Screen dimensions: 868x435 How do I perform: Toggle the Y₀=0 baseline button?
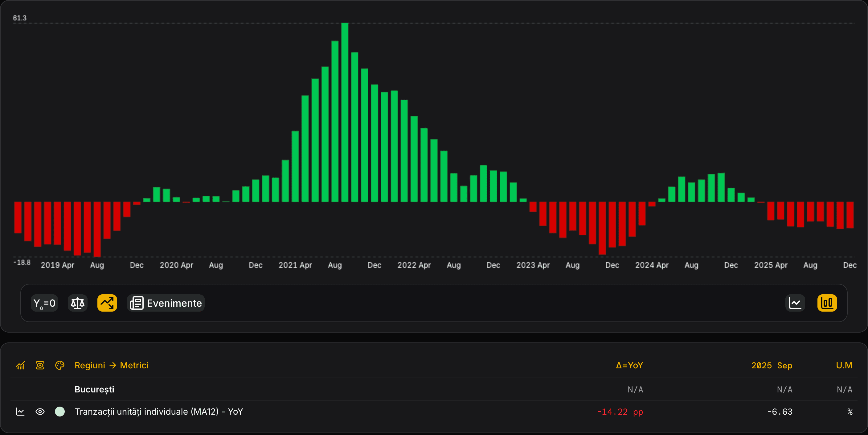(x=44, y=303)
